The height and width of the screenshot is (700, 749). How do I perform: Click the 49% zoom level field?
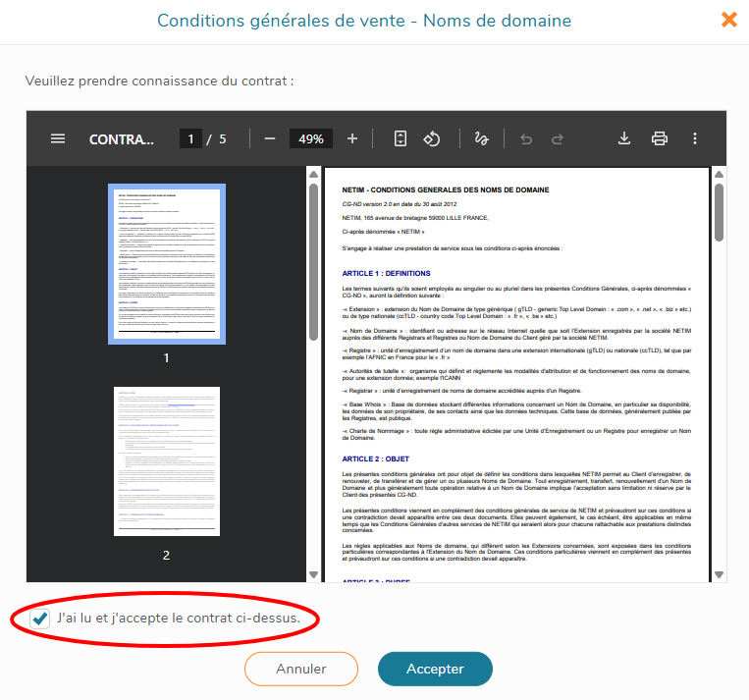(311, 138)
